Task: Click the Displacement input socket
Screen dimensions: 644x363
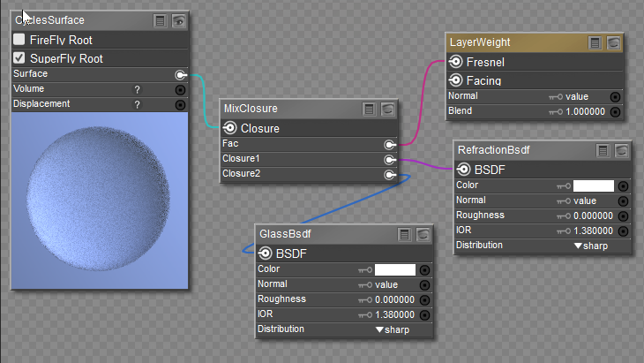Action: 180,105
